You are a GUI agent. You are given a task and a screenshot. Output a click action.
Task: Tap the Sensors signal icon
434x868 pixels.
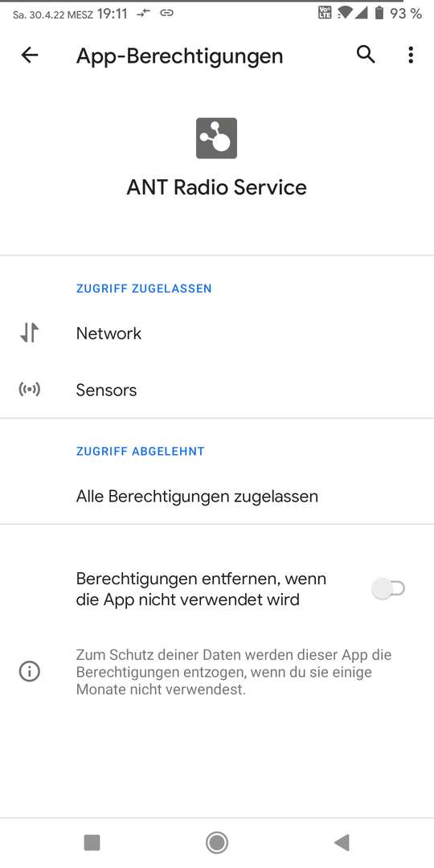[x=30, y=390]
